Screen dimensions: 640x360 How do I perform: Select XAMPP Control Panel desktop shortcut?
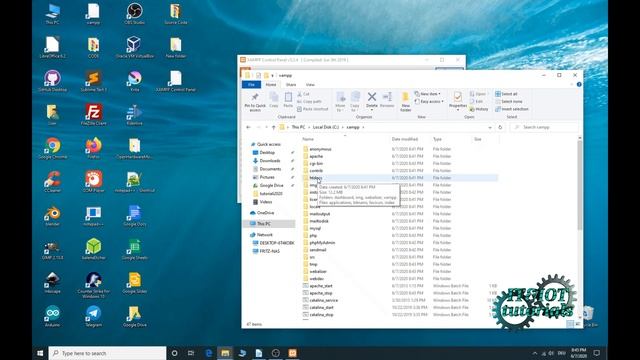pos(176,80)
